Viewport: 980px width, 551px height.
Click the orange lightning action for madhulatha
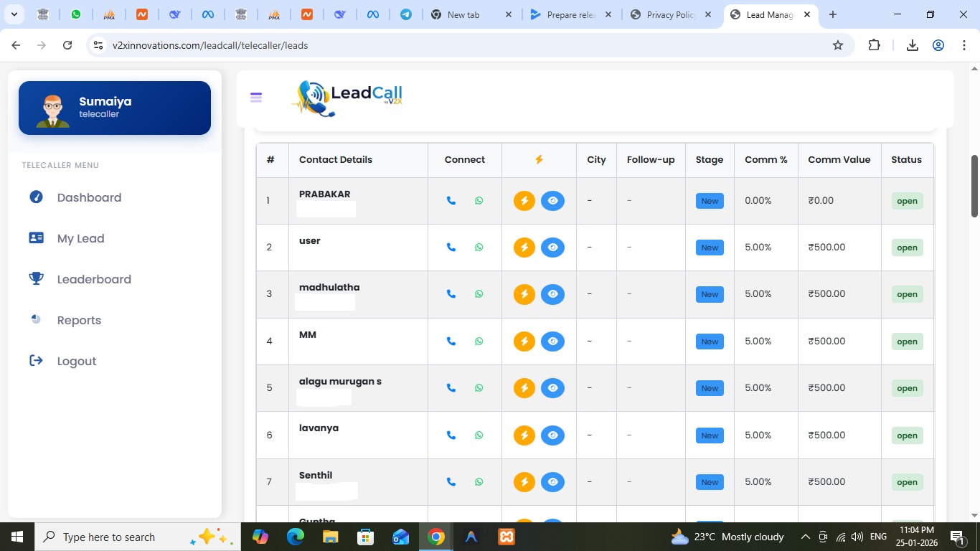pyautogui.click(x=524, y=294)
